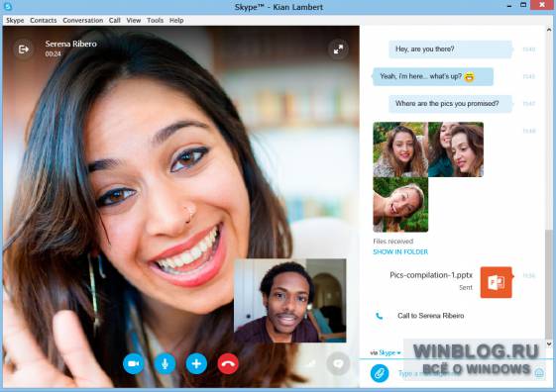Click the laughing emoji in the chat message

coord(469,76)
